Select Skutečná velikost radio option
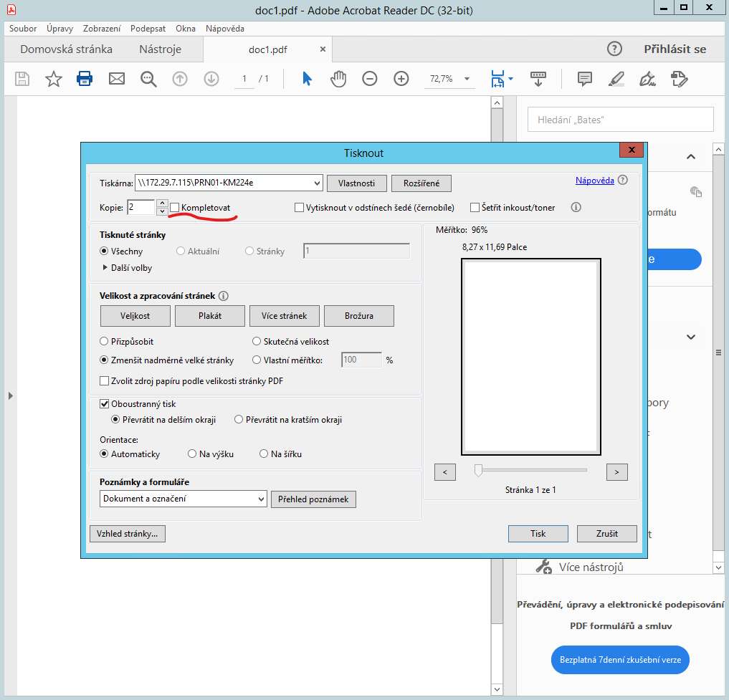 click(x=256, y=341)
